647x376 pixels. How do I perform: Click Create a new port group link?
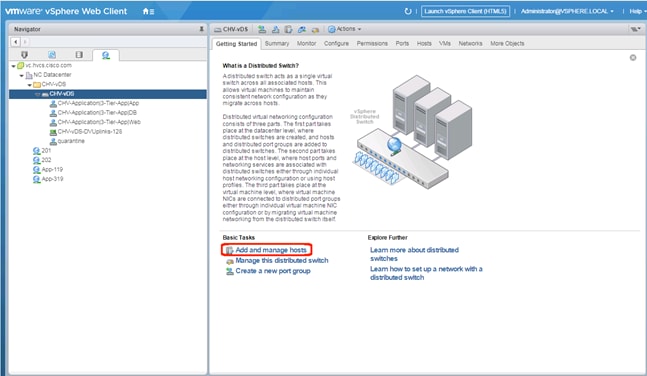273,271
